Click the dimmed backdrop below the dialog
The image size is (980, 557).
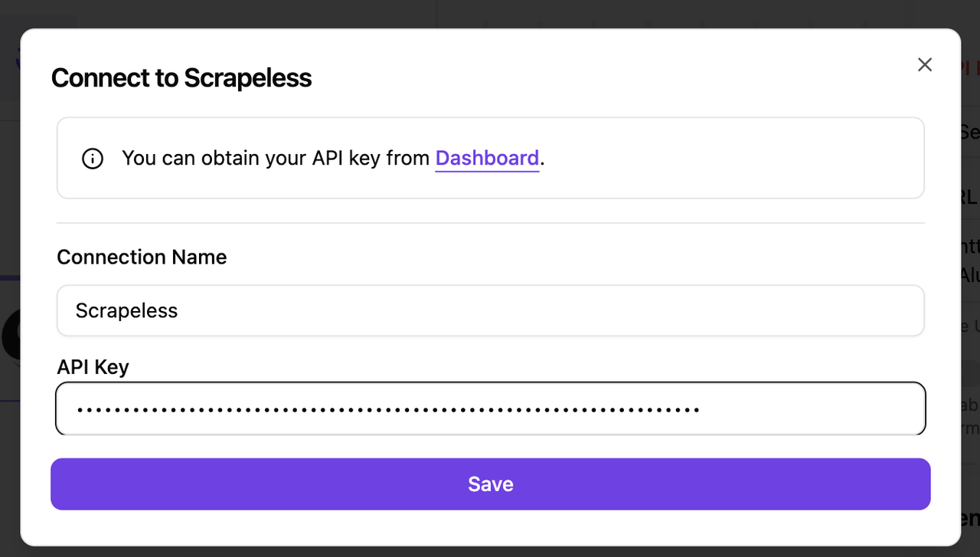[x=490, y=552]
